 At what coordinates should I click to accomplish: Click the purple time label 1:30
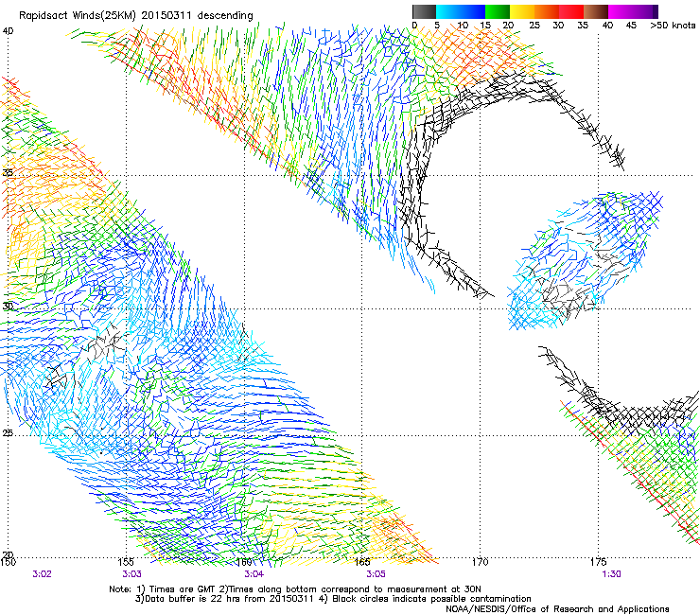click(x=611, y=574)
